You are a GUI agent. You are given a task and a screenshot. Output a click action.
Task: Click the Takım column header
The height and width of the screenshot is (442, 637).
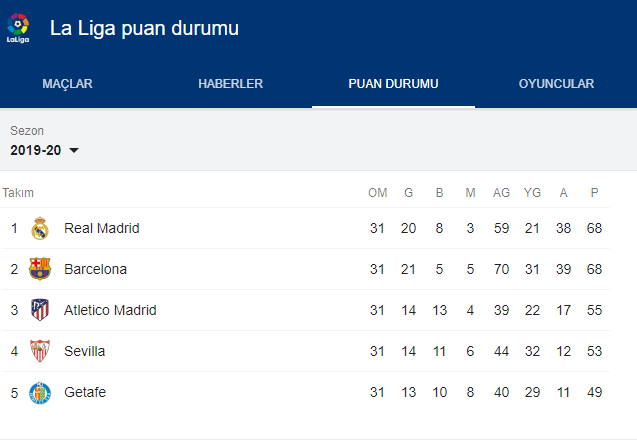pos(18,192)
